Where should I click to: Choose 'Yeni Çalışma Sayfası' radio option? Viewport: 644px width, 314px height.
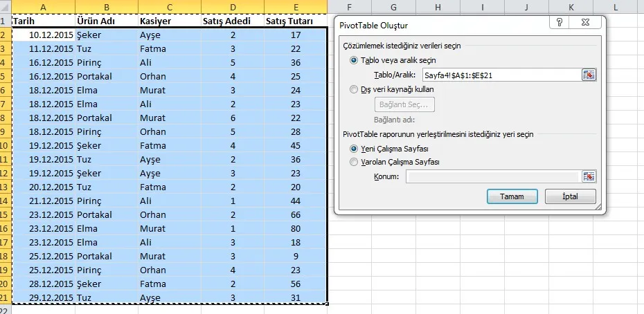click(x=355, y=148)
